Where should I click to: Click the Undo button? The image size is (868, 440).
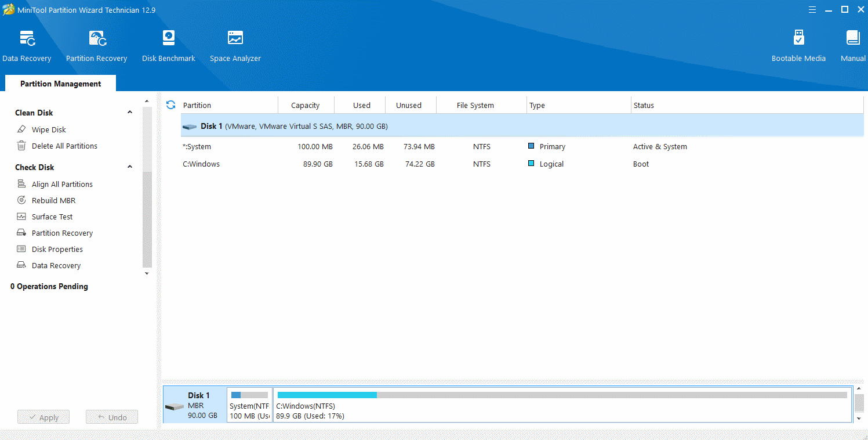point(112,417)
